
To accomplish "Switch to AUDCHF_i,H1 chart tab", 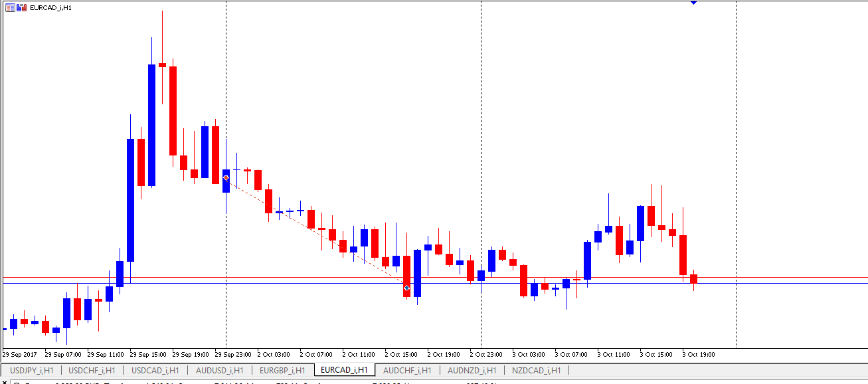I will 407,370.
